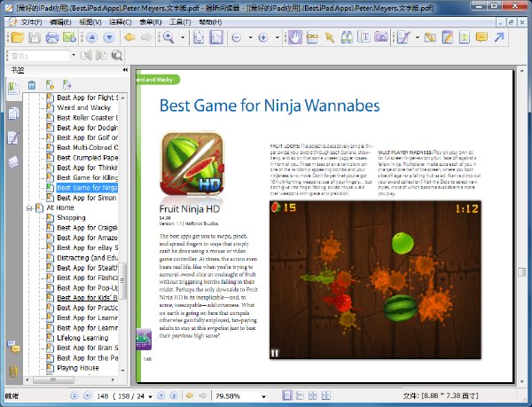Go to previous page toolbar arrow
This screenshot has height=407, width=532.
tap(91, 37)
